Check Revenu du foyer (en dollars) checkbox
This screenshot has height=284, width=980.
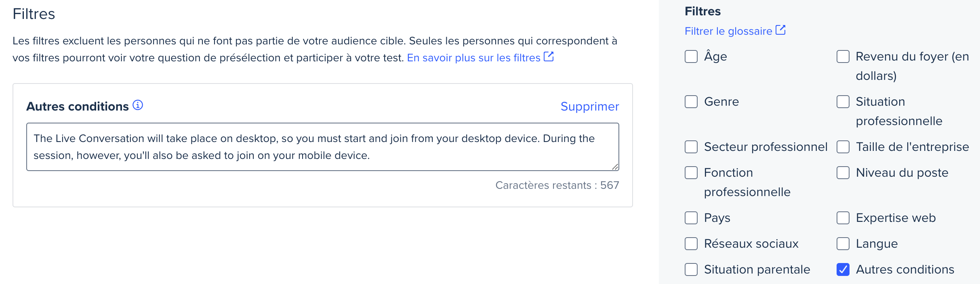(843, 56)
